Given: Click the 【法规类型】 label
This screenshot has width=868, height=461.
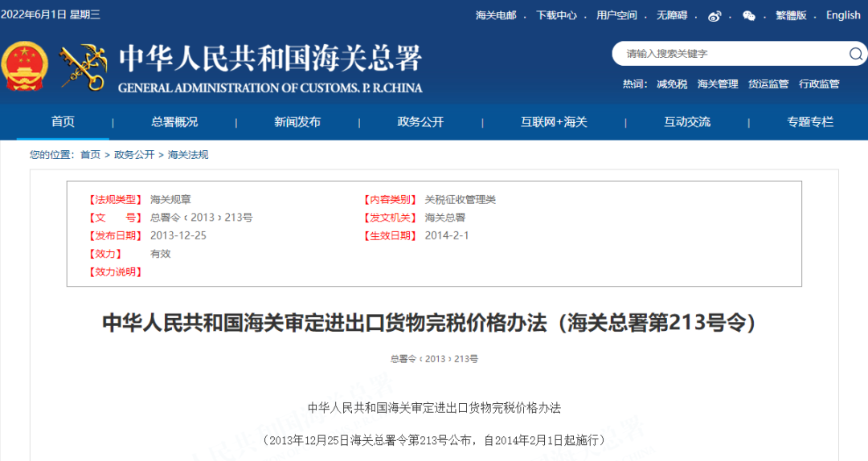Looking at the screenshot, I should pyautogui.click(x=115, y=200).
